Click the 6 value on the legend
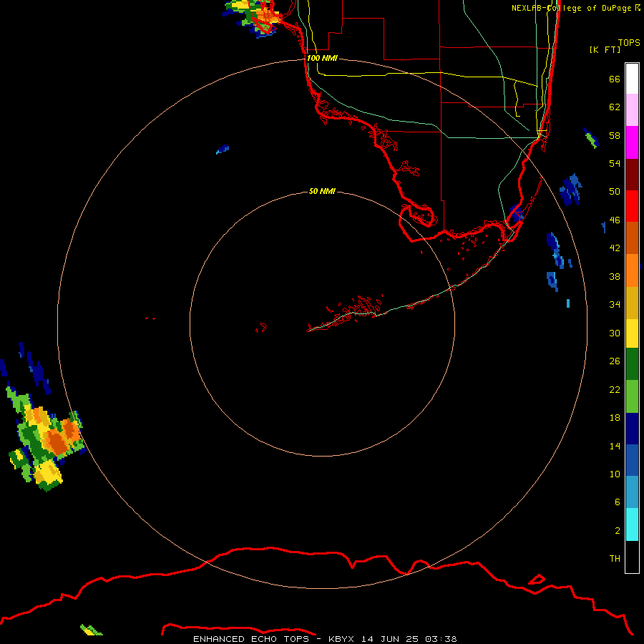 (617, 502)
